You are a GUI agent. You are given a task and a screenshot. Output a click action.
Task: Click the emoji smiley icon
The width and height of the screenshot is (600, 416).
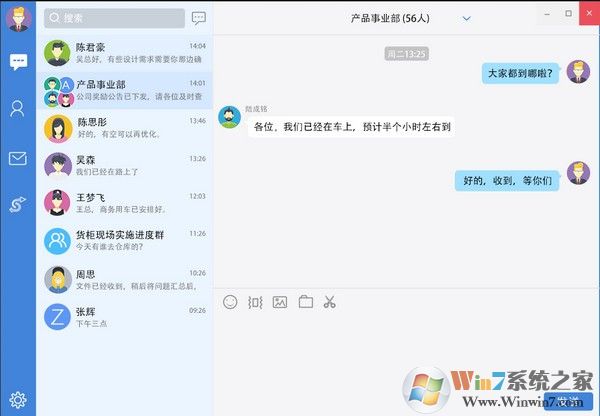[230, 301]
